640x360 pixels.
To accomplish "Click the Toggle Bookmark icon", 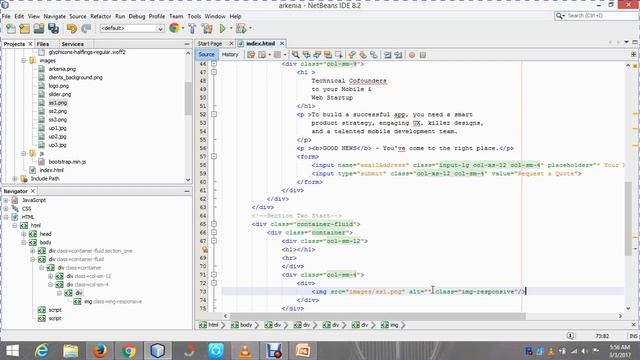I will 374,55.
